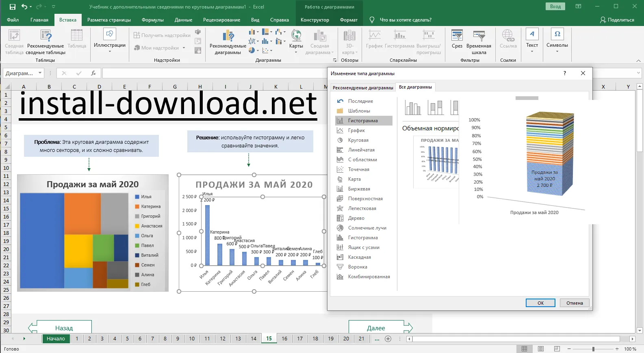Switch to page layout view
644x353 pixels.
coord(541,349)
